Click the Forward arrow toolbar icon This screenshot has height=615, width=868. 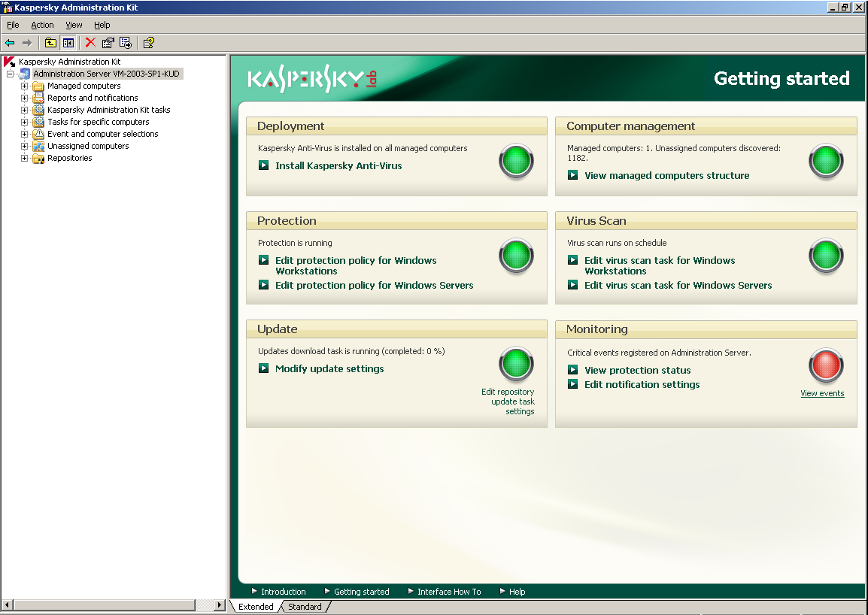click(x=26, y=43)
